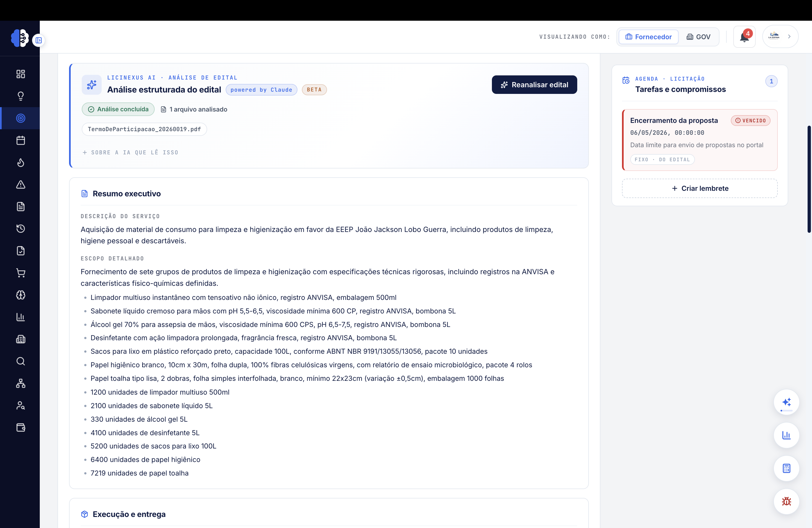This screenshot has height=528, width=812.
Task: Open the floating AI sparkle assistant button
Action: pyautogui.click(x=786, y=402)
